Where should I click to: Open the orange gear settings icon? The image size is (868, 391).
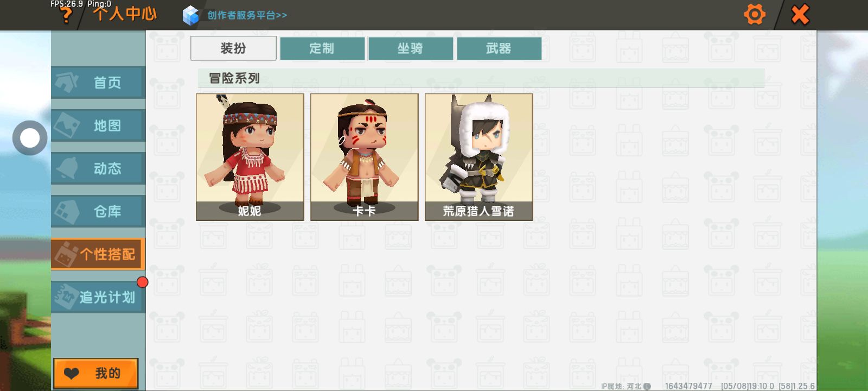coord(755,15)
